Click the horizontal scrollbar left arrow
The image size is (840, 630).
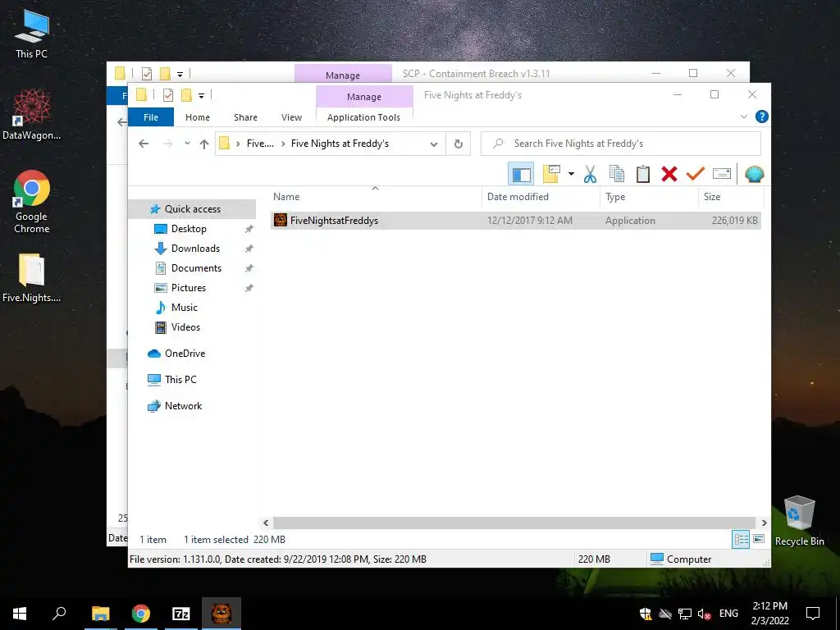266,523
